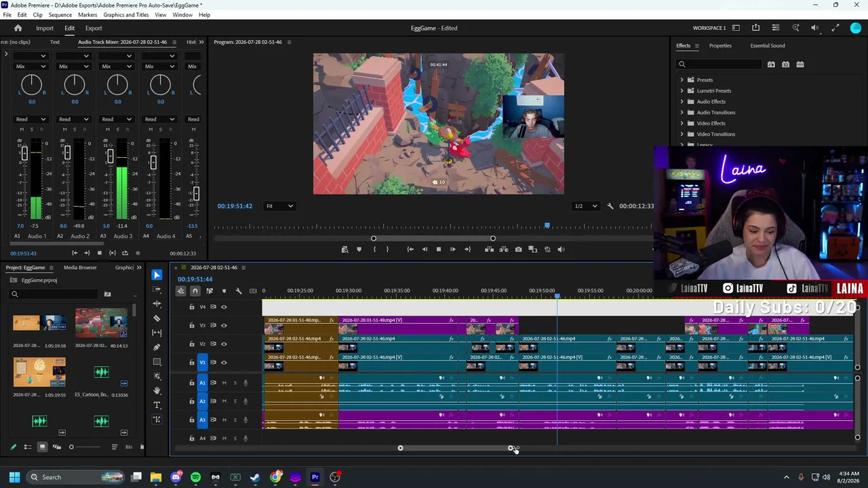Switch to the Properties tab

tap(720, 46)
